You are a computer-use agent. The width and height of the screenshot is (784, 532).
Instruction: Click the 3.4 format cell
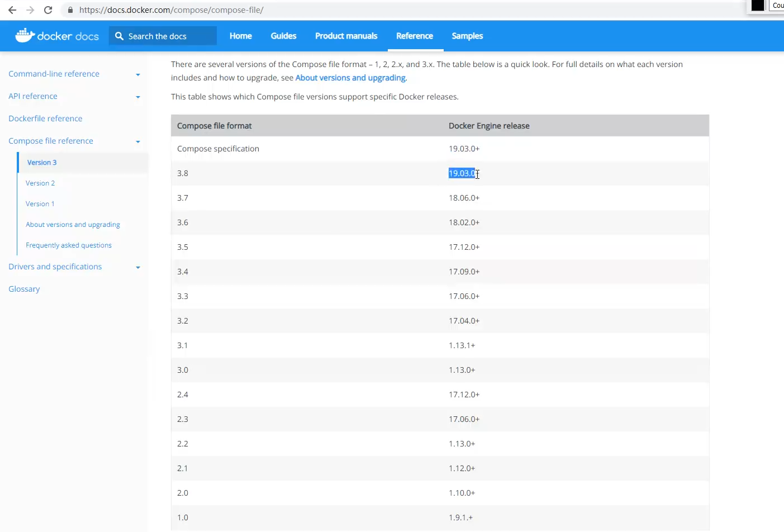coord(183,272)
